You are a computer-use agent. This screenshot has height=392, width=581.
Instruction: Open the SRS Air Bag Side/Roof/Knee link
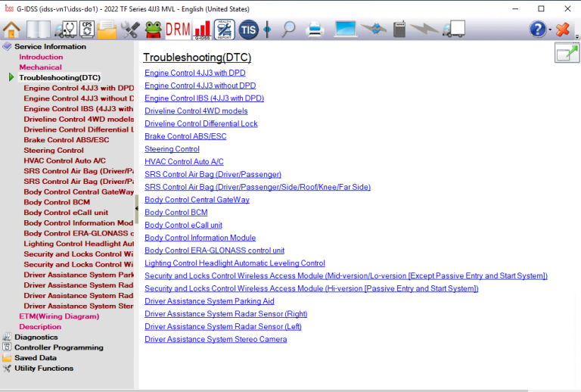pyautogui.click(x=257, y=187)
